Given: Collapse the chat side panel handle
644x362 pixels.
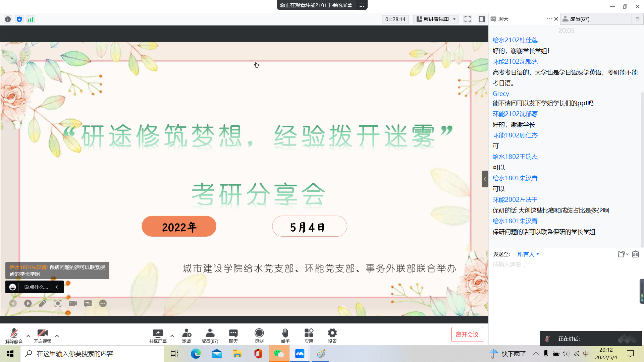Looking at the screenshot, I should click(x=485, y=179).
